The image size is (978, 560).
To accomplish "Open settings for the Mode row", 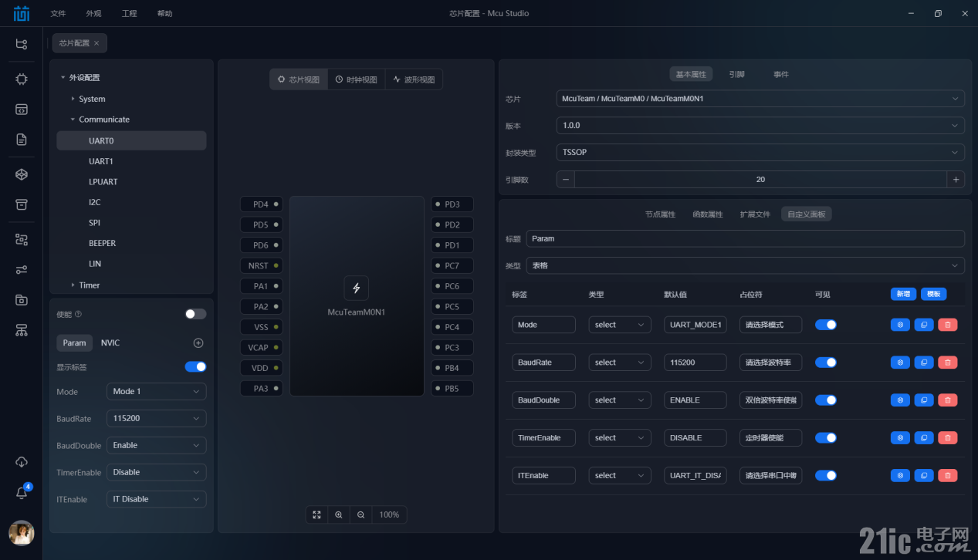I will coord(900,325).
